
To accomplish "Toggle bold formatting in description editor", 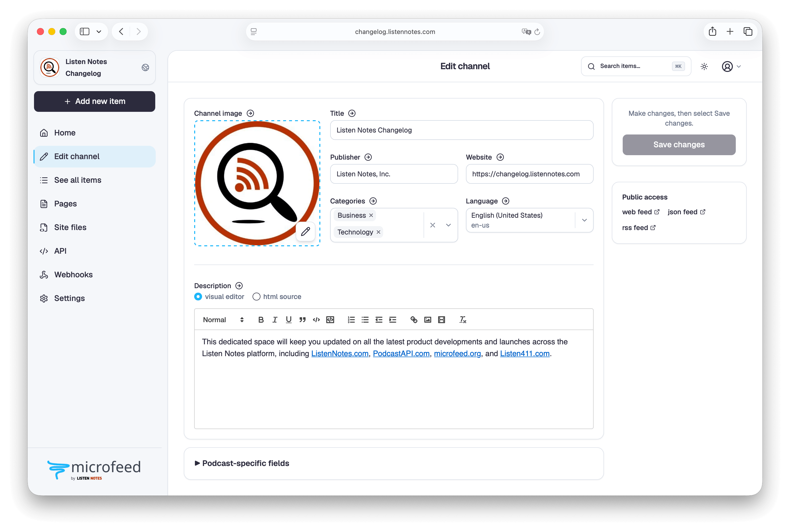I will pyautogui.click(x=261, y=320).
